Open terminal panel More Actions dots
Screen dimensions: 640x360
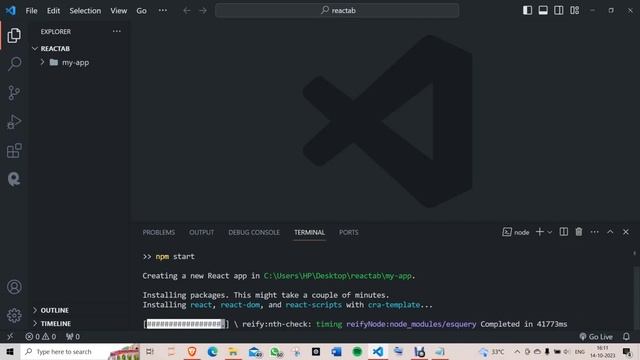[594, 232]
